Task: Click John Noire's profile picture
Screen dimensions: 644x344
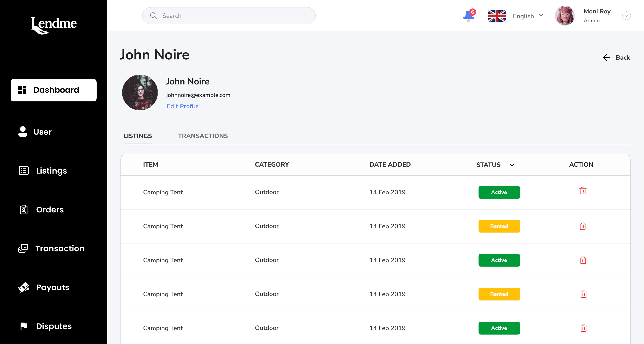Action: click(x=140, y=92)
